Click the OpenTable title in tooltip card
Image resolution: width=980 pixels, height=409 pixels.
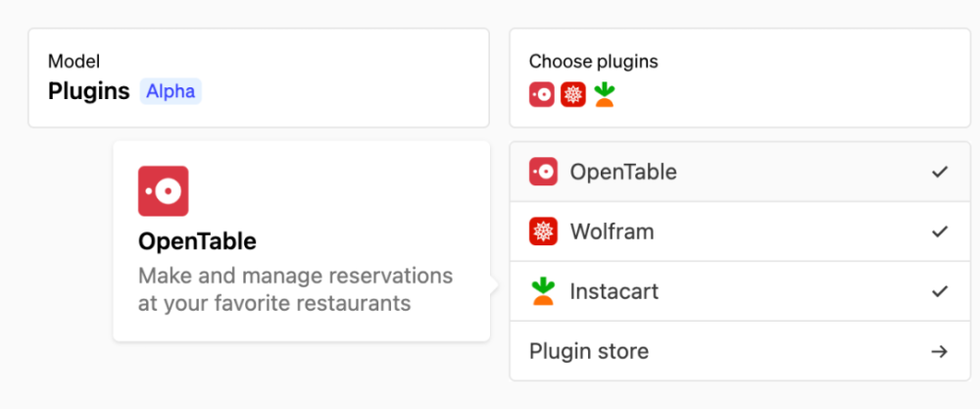[197, 240]
